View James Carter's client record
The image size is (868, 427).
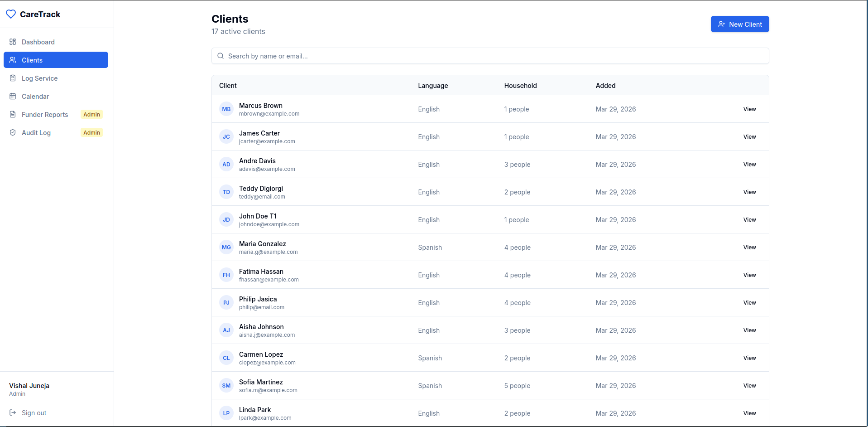click(x=749, y=136)
